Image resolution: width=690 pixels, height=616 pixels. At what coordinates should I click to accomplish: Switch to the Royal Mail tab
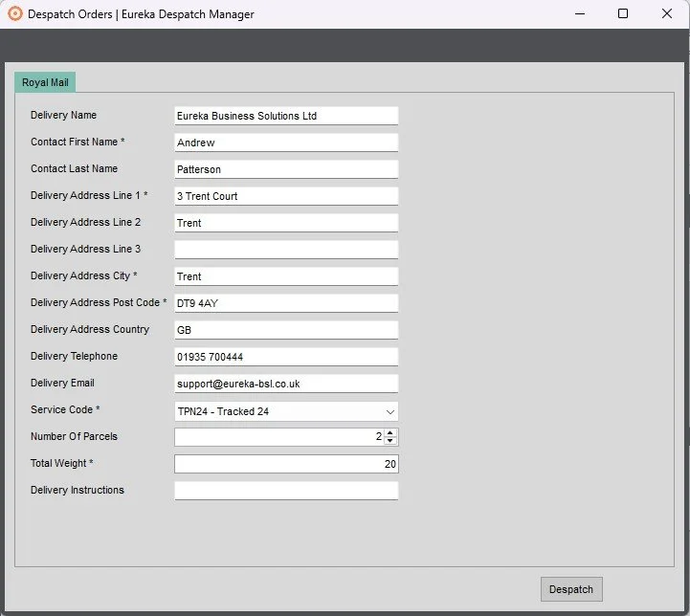pos(45,82)
